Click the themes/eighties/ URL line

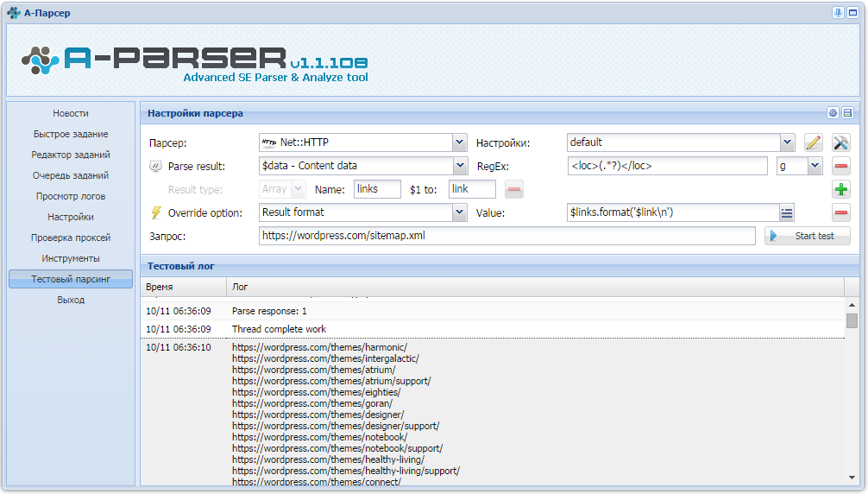click(x=316, y=392)
